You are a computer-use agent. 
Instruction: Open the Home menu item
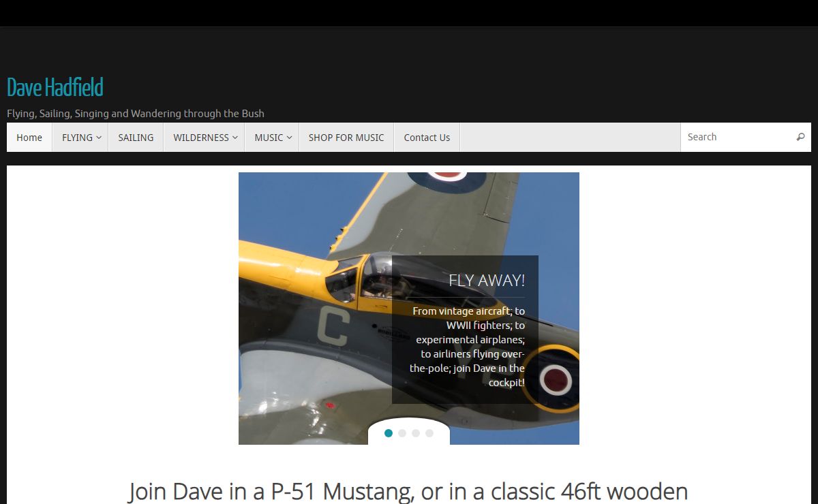pyautogui.click(x=29, y=138)
